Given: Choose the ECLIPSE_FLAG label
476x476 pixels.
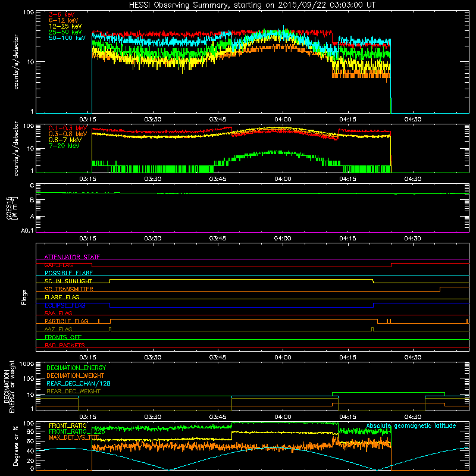Looking at the screenshot, I should pyautogui.click(x=65, y=305).
